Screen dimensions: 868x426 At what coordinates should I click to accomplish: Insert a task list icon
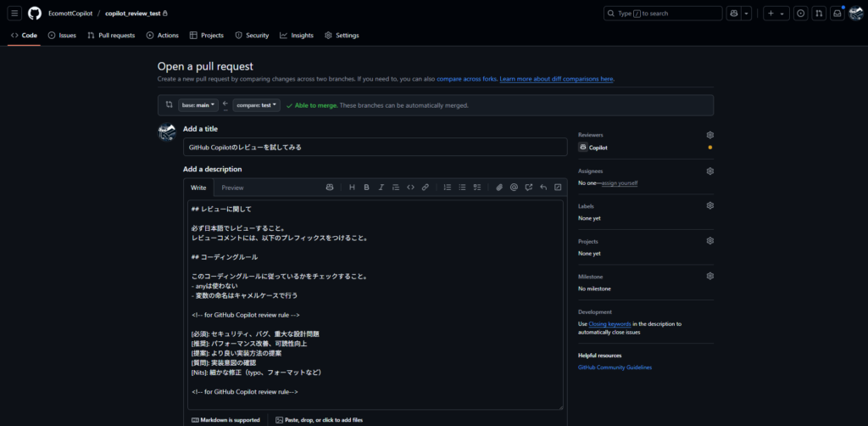[x=476, y=188]
